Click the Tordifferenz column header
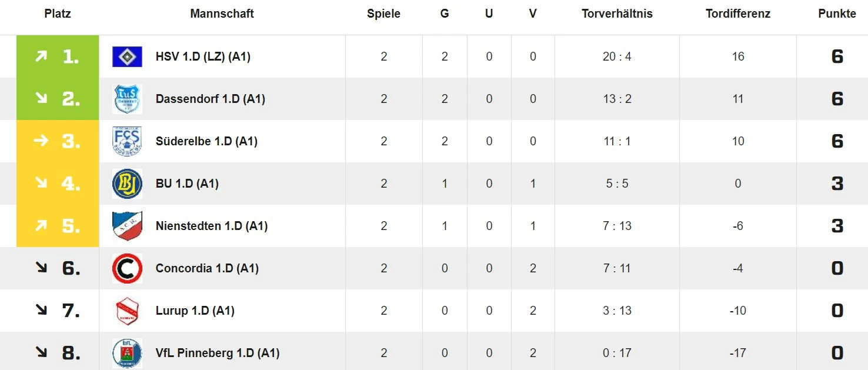The width and height of the screenshot is (868, 370). [x=738, y=14]
